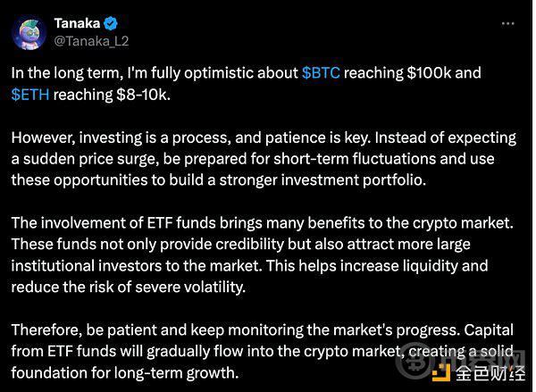Click the phrase 'long-term growth'
This screenshot has width=536, height=392.
(x=176, y=373)
